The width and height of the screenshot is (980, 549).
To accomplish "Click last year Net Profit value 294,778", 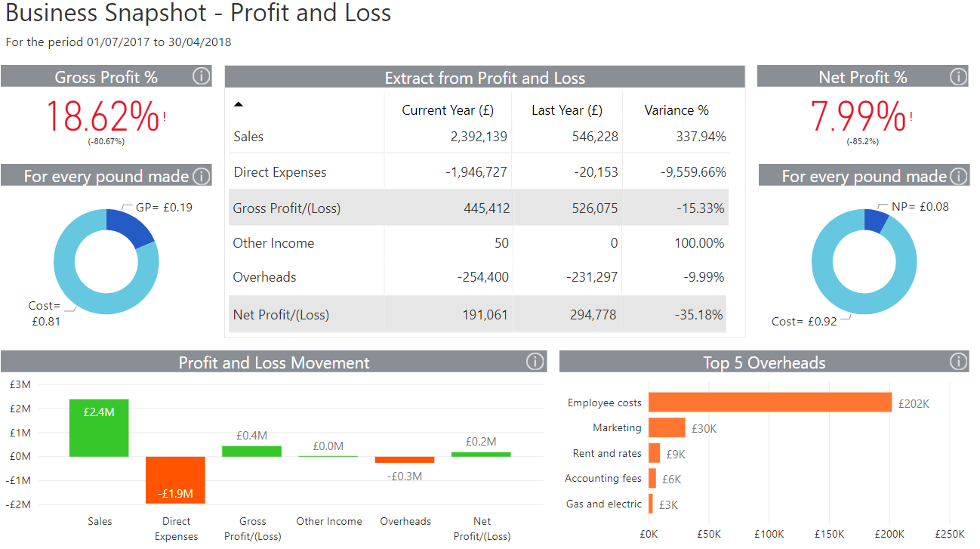I will (x=595, y=314).
